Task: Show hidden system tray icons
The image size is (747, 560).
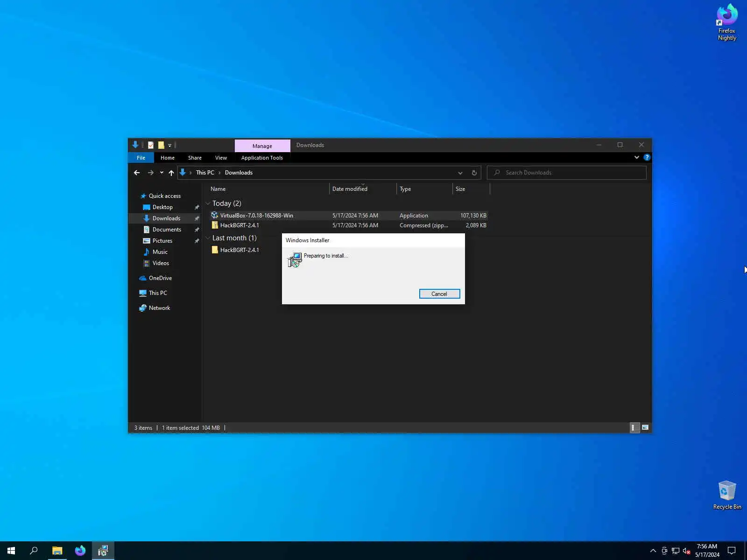Action: click(x=653, y=551)
